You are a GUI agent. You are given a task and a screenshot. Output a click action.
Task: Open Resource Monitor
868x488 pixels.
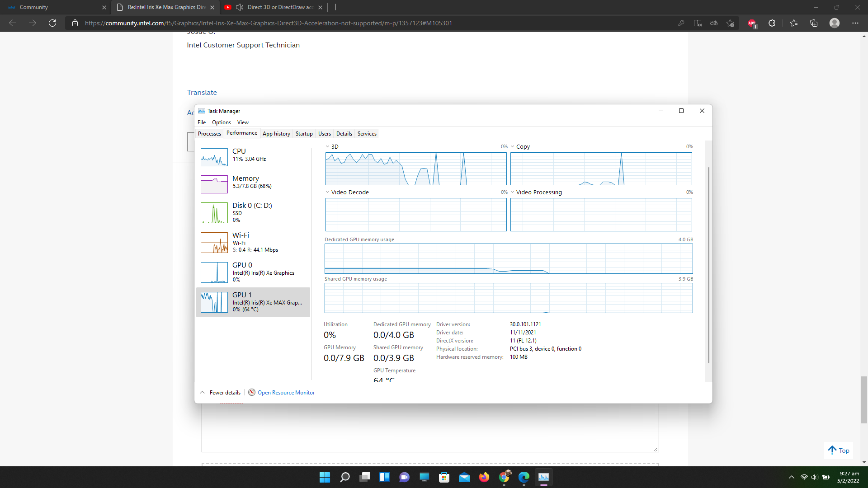(x=286, y=392)
